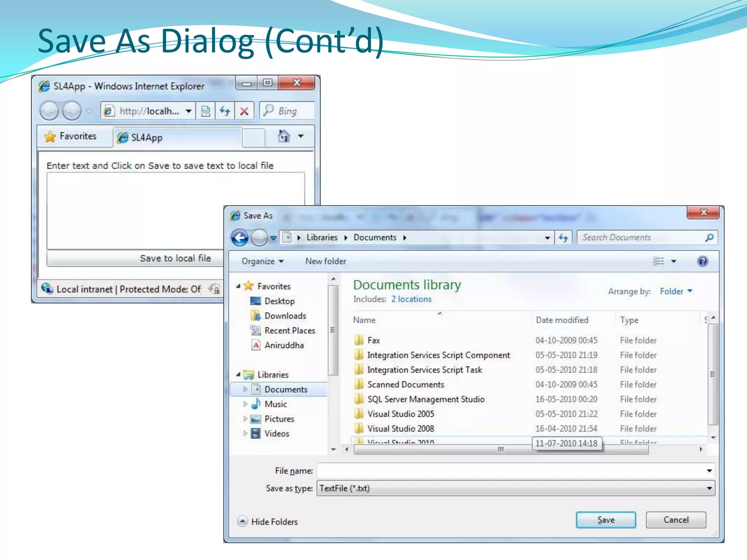Click the Forward arrow in Save As dialog
This screenshot has width=747, height=560.
(259, 238)
